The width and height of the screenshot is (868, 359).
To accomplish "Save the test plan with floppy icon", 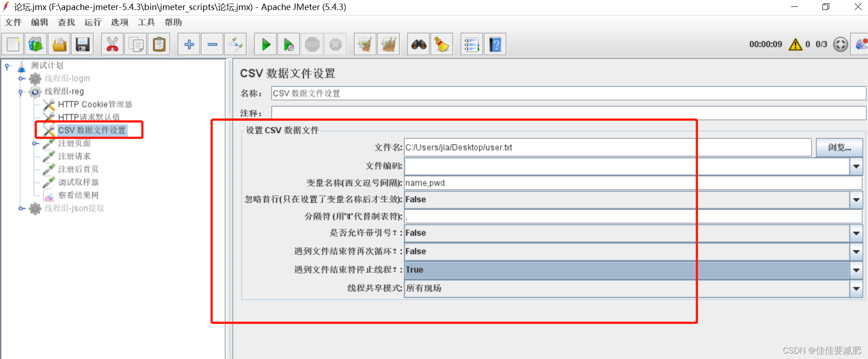I will [x=82, y=44].
